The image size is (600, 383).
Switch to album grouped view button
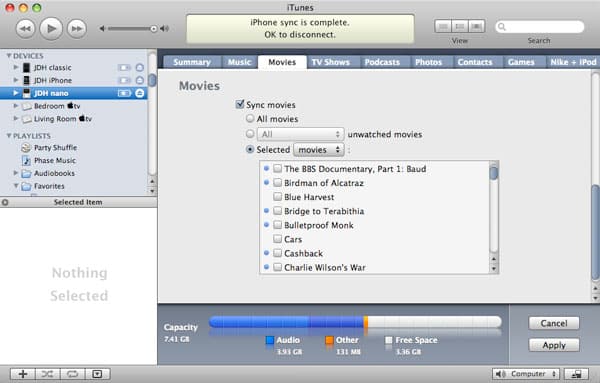pos(460,26)
